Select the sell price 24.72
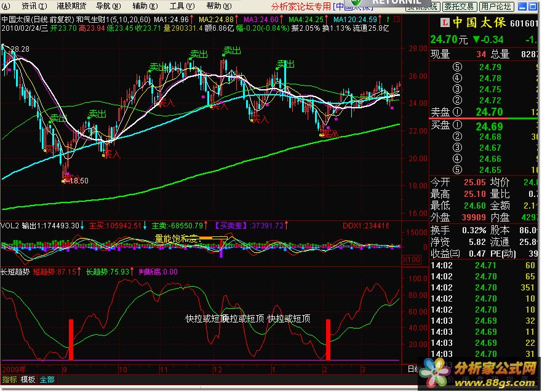542x392 pixels. (x=490, y=100)
